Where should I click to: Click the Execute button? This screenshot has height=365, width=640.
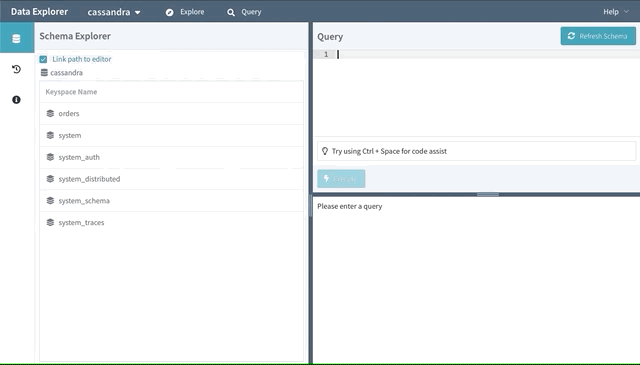[x=341, y=179]
